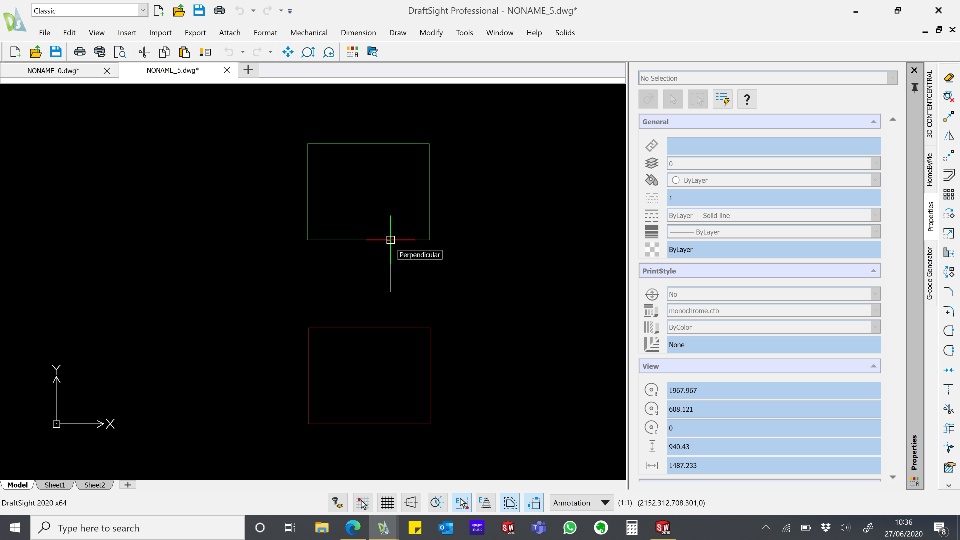Screen dimensions: 960x540
Task: Click the Pattern tool in the right toolbar
Action: point(949,194)
